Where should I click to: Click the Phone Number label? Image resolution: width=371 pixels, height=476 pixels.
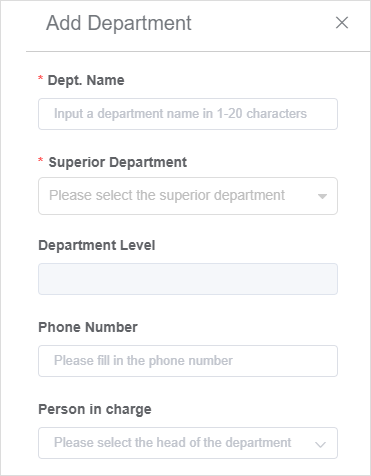coord(88,327)
